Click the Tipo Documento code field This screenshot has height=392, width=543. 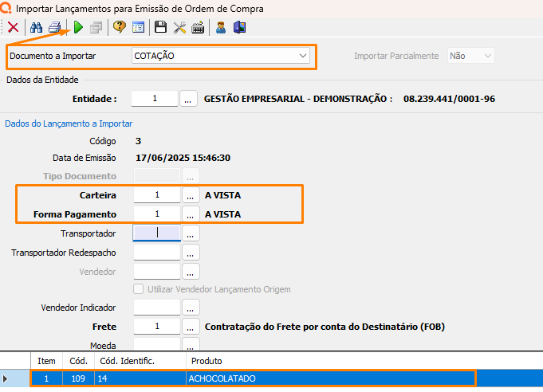pos(157,176)
